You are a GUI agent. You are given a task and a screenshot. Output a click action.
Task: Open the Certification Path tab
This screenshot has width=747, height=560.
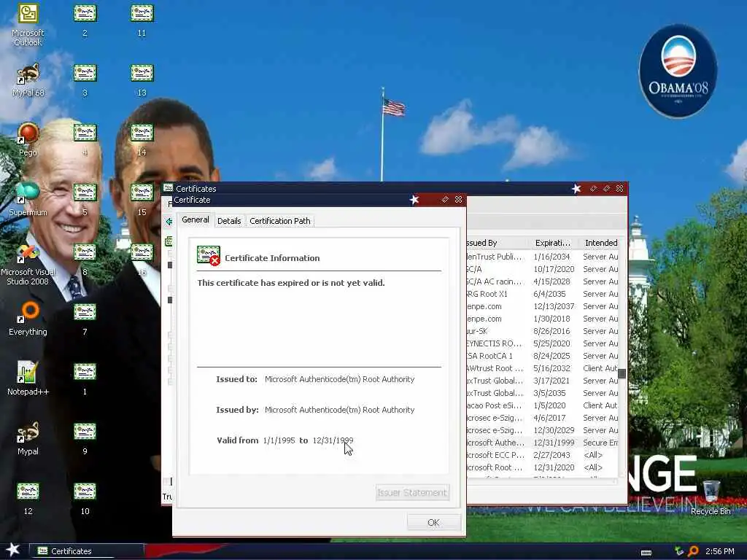tap(280, 221)
